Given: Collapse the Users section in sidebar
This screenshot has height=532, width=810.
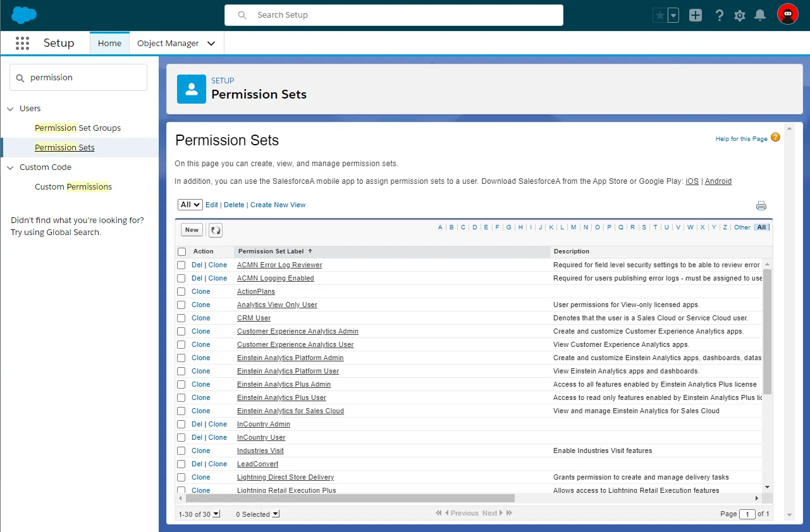Looking at the screenshot, I should pyautogui.click(x=10, y=109).
